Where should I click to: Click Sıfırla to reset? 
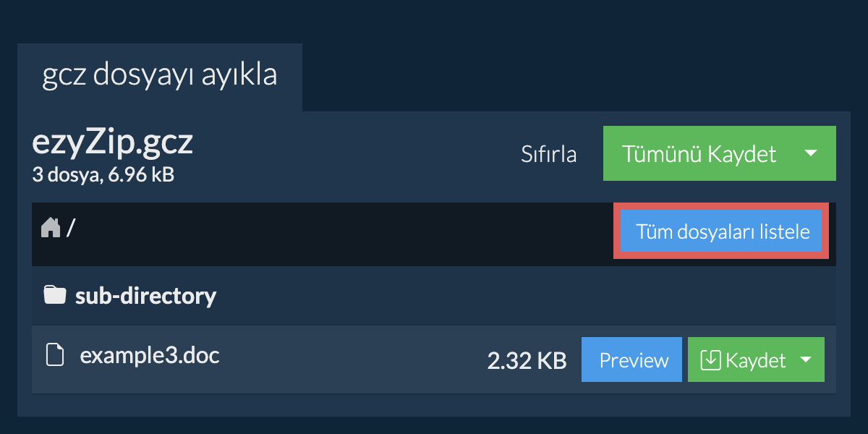point(549,154)
